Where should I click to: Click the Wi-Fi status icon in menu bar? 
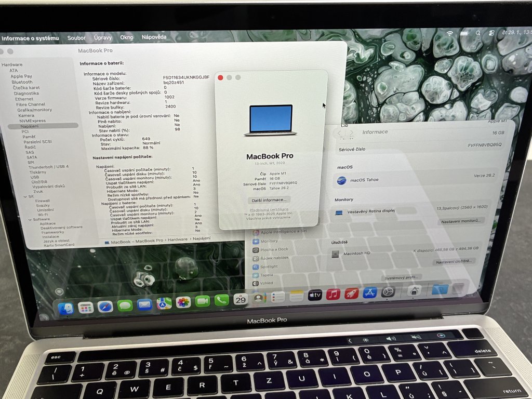tap(449, 33)
